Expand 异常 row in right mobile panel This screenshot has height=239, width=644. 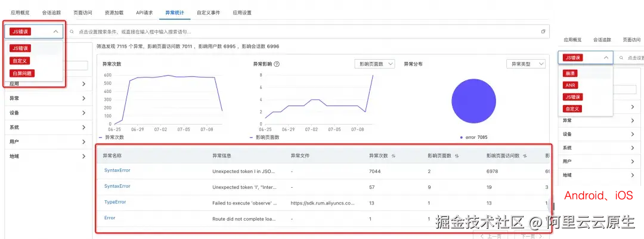600,120
